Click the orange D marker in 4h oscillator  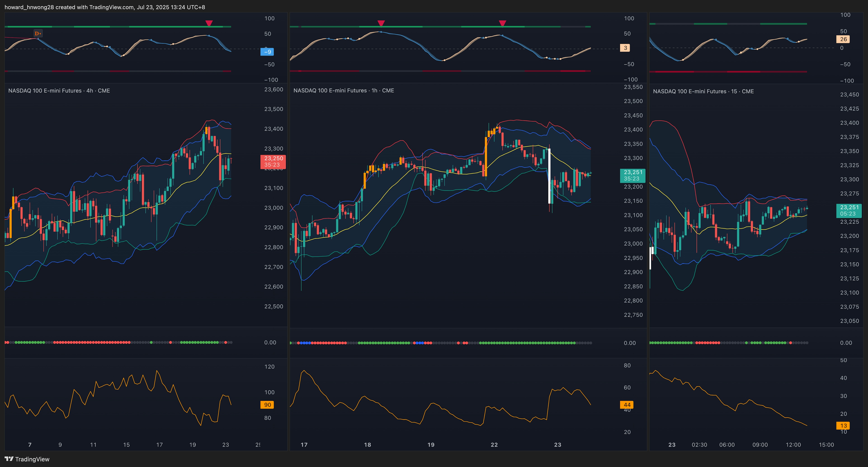click(38, 33)
